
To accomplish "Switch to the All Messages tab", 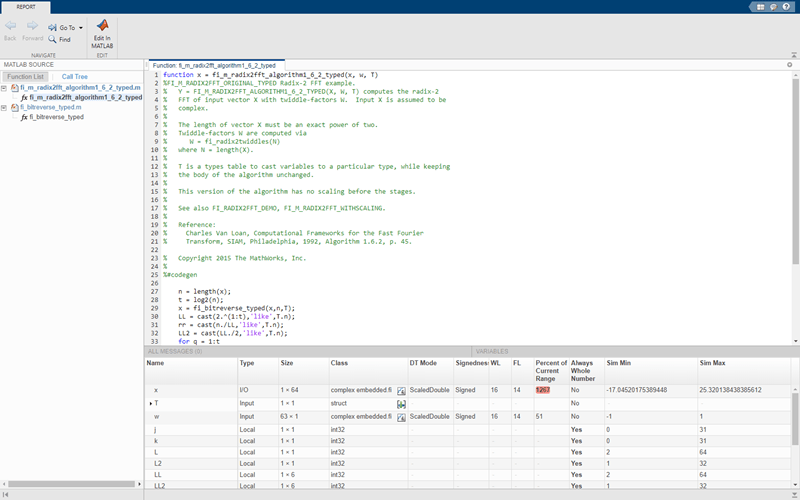I will (175, 352).
